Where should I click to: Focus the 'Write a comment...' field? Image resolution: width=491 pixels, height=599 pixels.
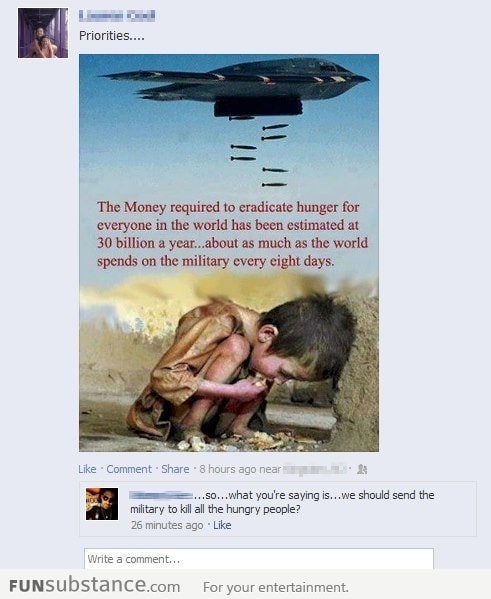coord(259,559)
